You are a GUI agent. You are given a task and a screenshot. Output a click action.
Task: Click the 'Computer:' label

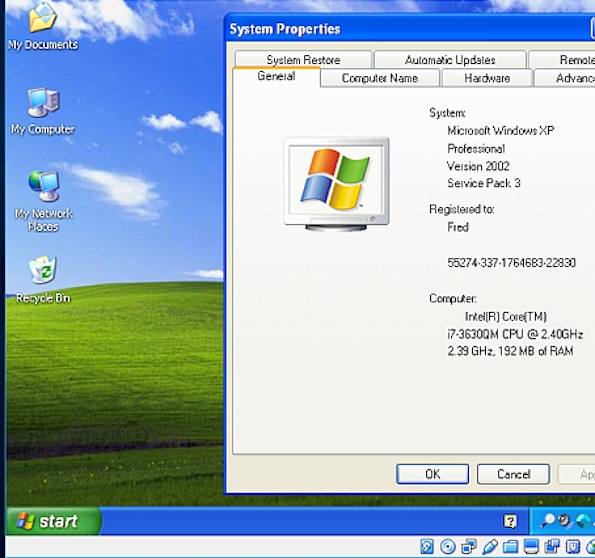[x=453, y=298]
